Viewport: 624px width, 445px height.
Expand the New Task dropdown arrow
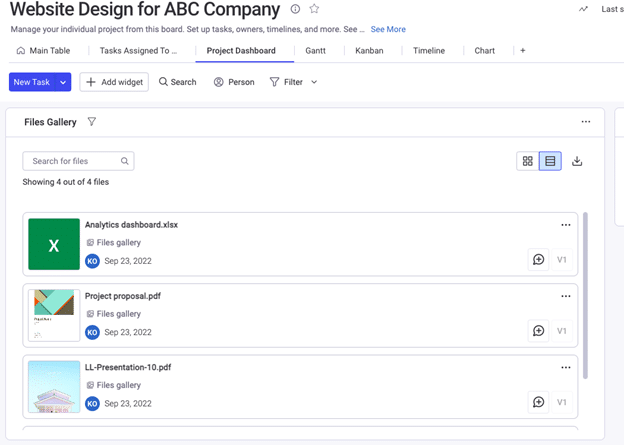(x=63, y=82)
